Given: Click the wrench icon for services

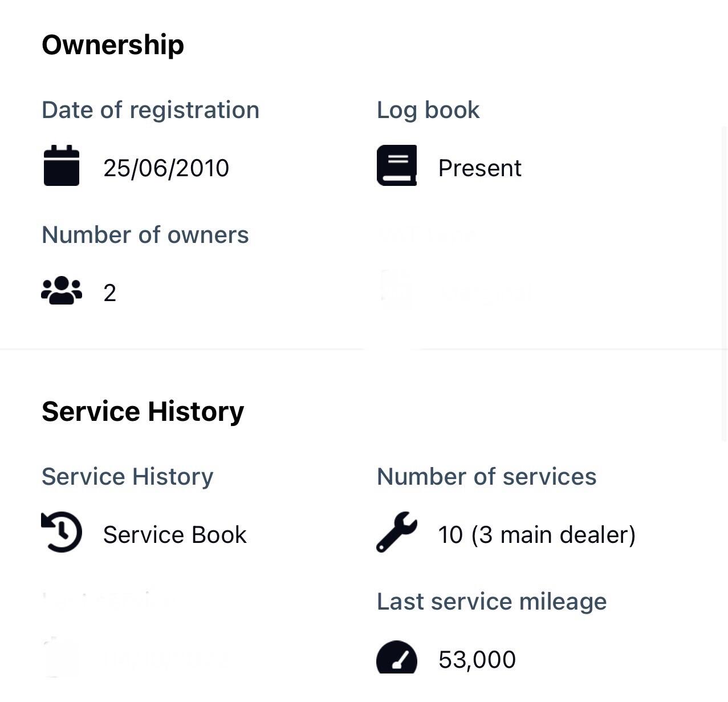Looking at the screenshot, I should pos(397,533).
